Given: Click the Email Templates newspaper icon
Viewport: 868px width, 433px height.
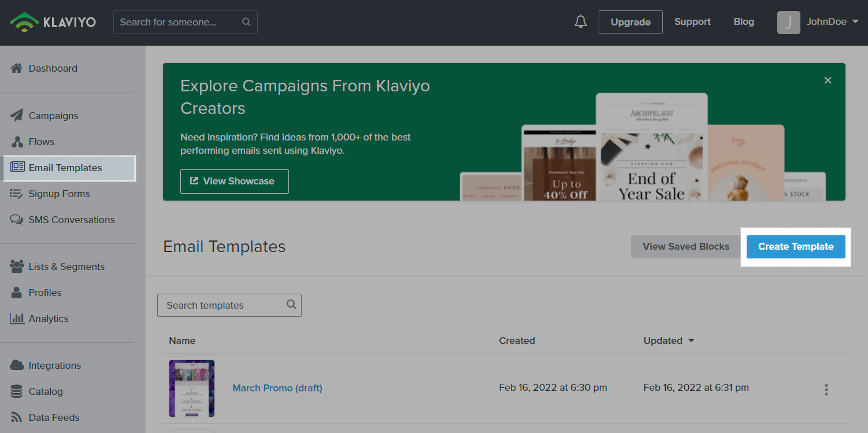Looking at the screenshot, I should coord(17,168).
